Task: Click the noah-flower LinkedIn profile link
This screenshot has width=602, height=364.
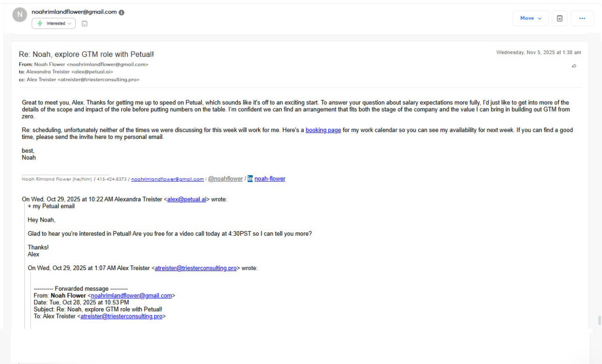Action: (270, 178)
